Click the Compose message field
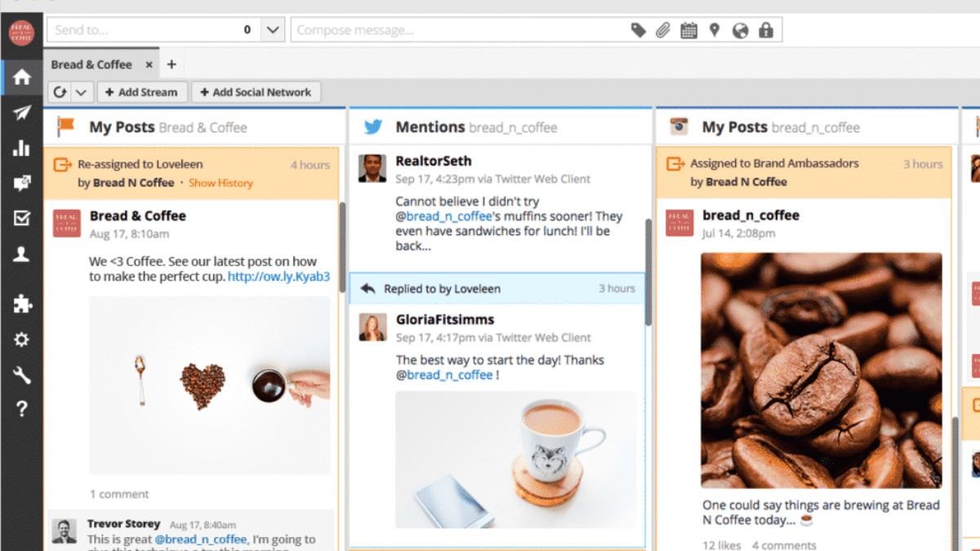The height and width of the screenshot is (551, 980). pyautogui.click(x=457, y=30)
